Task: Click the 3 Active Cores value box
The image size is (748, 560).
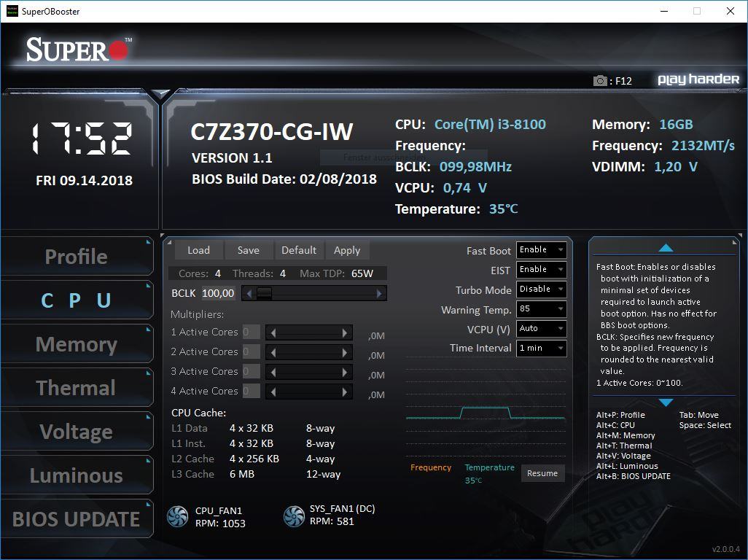Action: [x=251, y=371]
